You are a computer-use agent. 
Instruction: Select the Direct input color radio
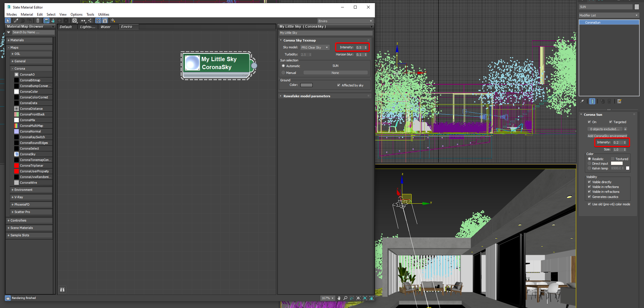(589, 164)
